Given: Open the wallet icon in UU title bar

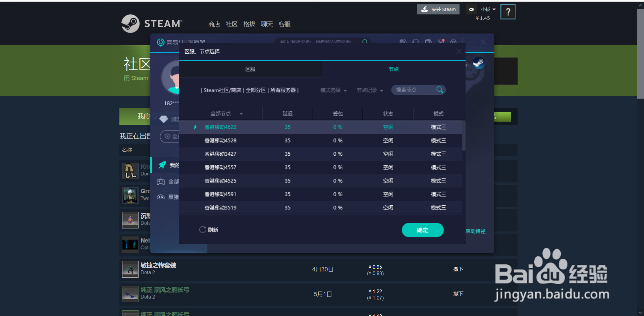Looking at the screenshot, I should 428,42.
